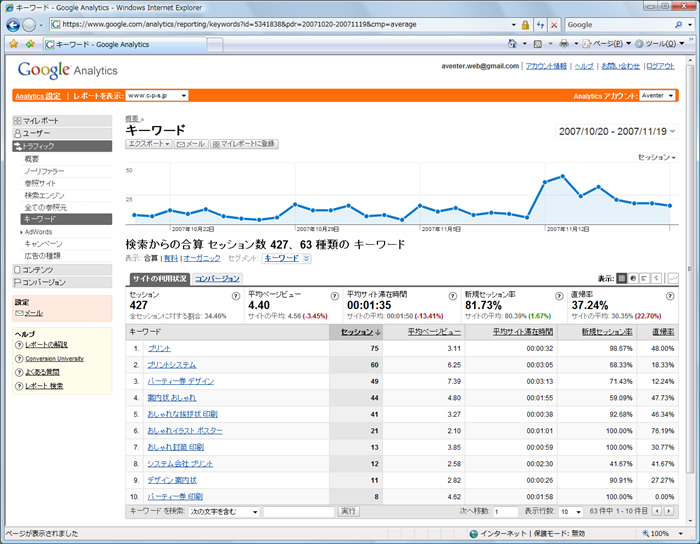Sort table by セッション column header

(x=360, y=332)
